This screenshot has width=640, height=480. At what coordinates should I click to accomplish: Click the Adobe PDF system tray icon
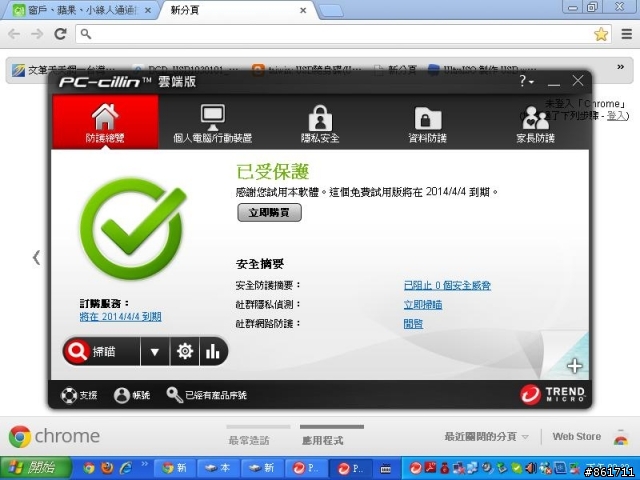point(430,468)
